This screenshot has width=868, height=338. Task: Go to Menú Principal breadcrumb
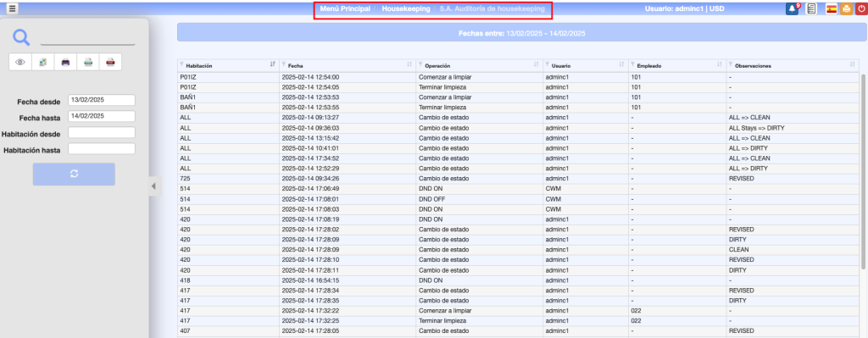point(345,8)
